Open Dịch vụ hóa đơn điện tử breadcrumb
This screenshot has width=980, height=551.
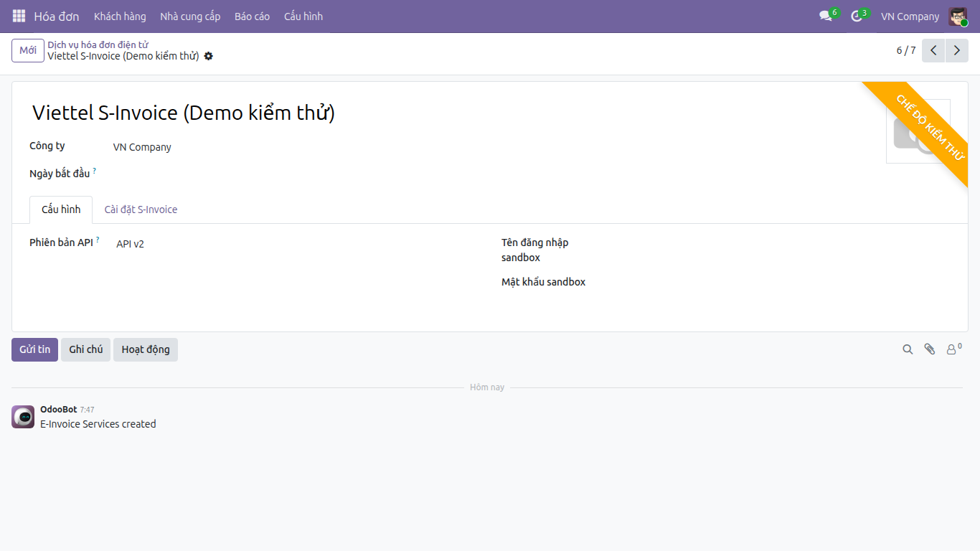(x=98, y=44)
